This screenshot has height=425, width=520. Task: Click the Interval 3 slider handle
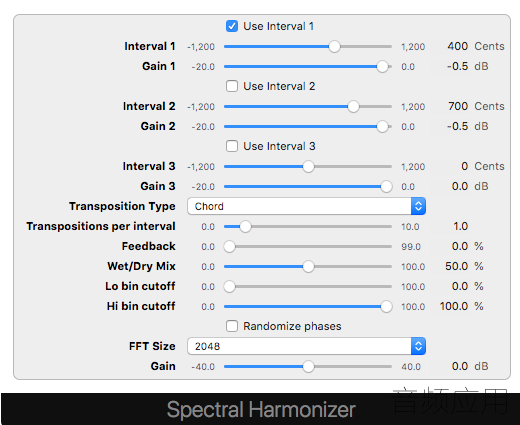click(x=308, y=167)
